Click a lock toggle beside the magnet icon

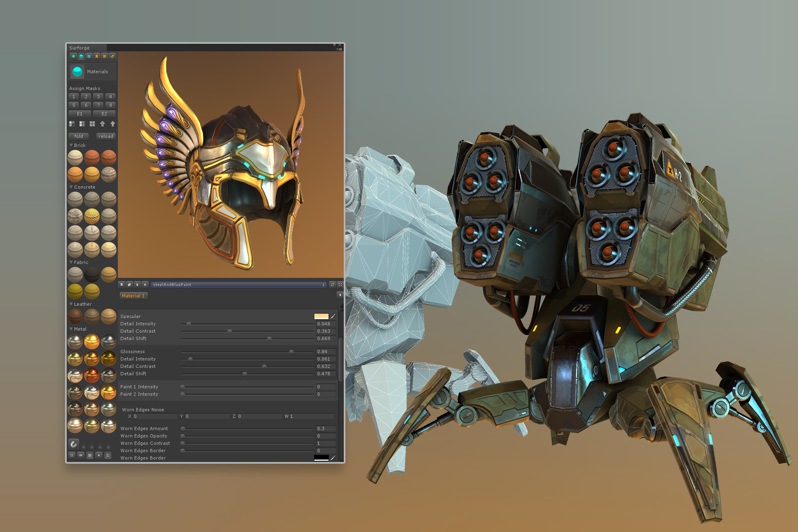click(83, 446)
